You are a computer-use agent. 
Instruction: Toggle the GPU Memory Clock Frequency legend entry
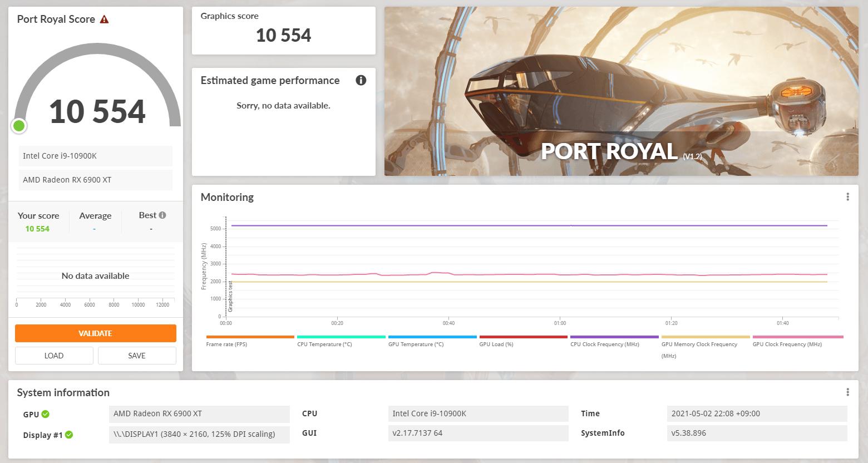coord(706,347)
